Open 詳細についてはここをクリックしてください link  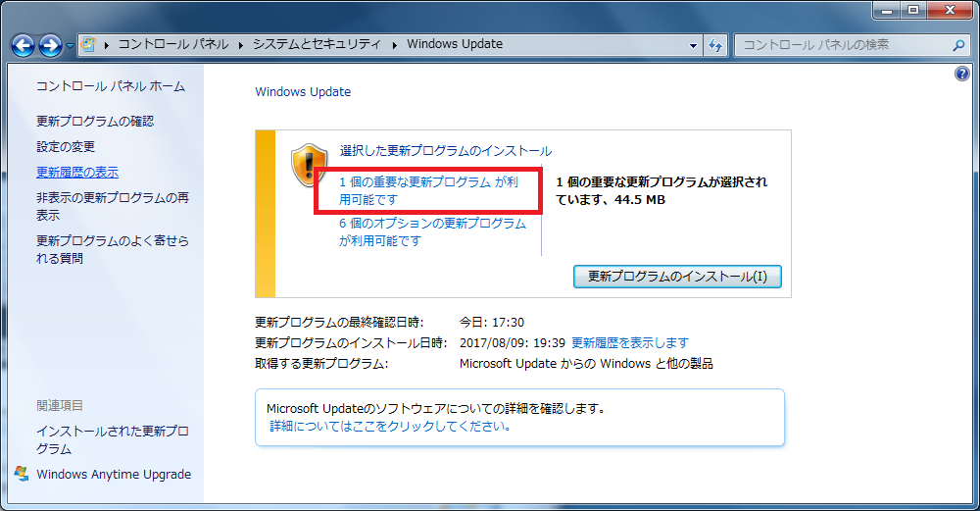[x=390, y=428]
